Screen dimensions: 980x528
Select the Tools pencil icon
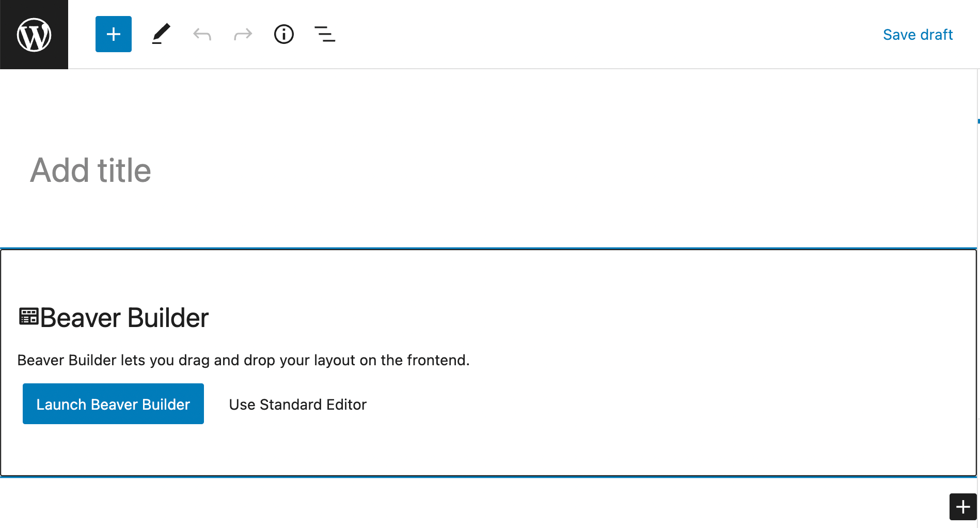(x=161, y=35)
